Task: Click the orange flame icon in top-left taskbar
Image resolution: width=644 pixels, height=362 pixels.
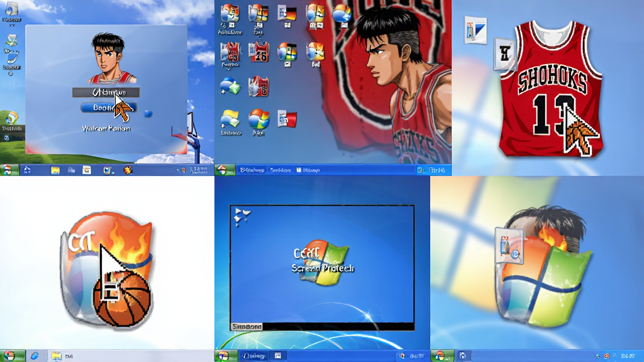Action: click(128, 170)
